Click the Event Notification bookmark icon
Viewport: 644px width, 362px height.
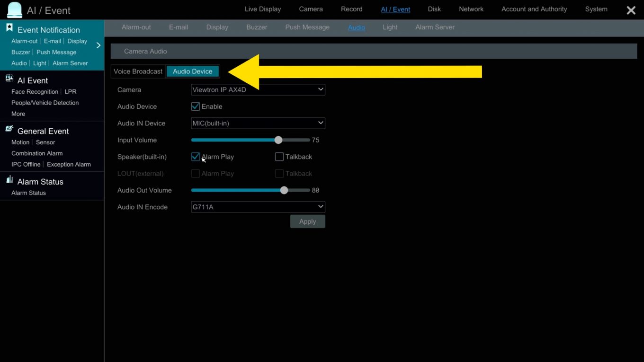9,28
